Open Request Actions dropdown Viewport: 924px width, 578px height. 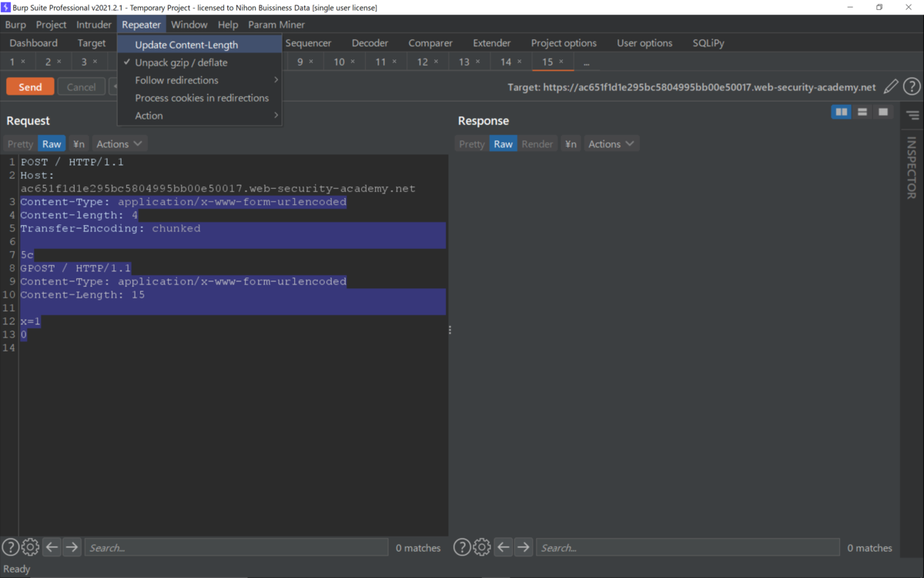coord(119,144)
